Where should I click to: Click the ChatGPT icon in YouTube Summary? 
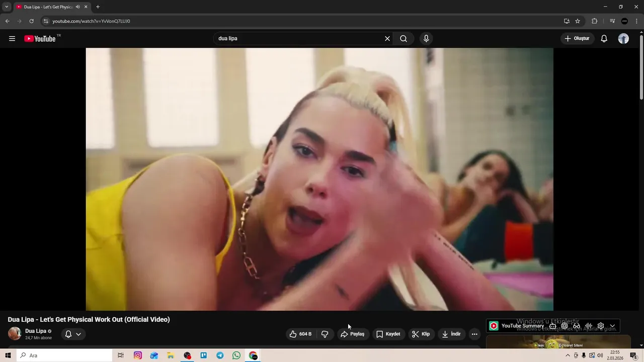pos(565,326)
